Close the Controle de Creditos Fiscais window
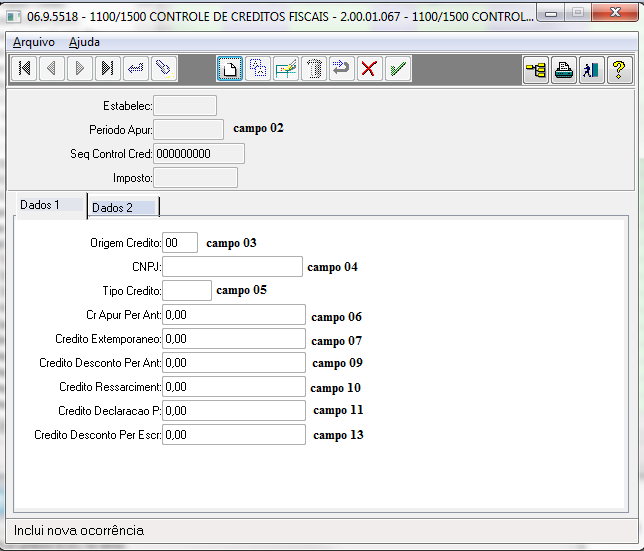This screenshot has height=551, width=644. (615, 12)
